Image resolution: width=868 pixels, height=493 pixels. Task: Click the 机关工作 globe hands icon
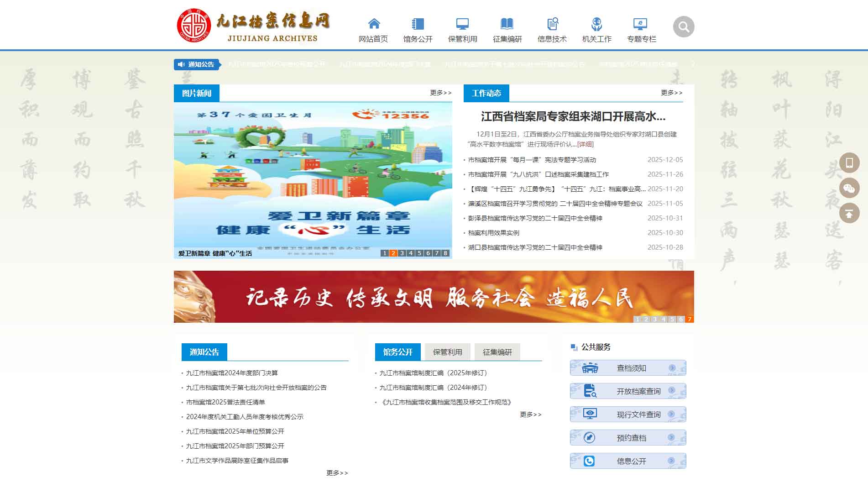tap(596, 23)
